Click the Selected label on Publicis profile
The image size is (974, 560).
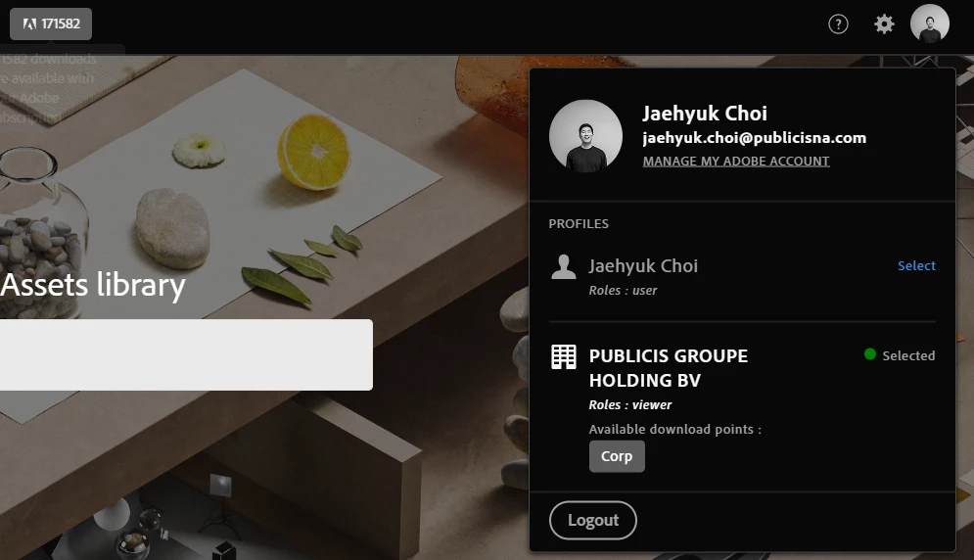tap(908, 355)
